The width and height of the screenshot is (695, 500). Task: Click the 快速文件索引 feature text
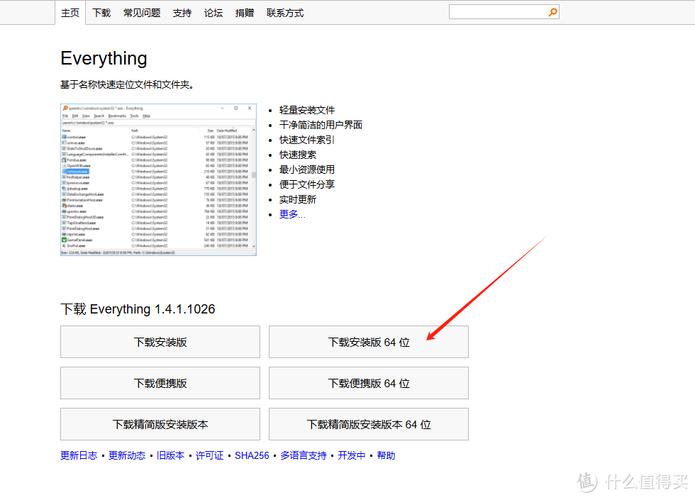[307, 140]
